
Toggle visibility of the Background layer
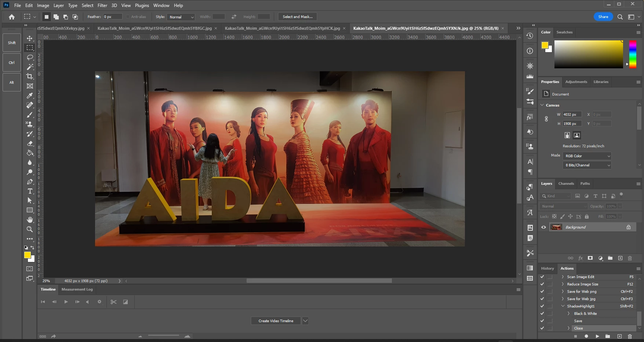[543, 227]
